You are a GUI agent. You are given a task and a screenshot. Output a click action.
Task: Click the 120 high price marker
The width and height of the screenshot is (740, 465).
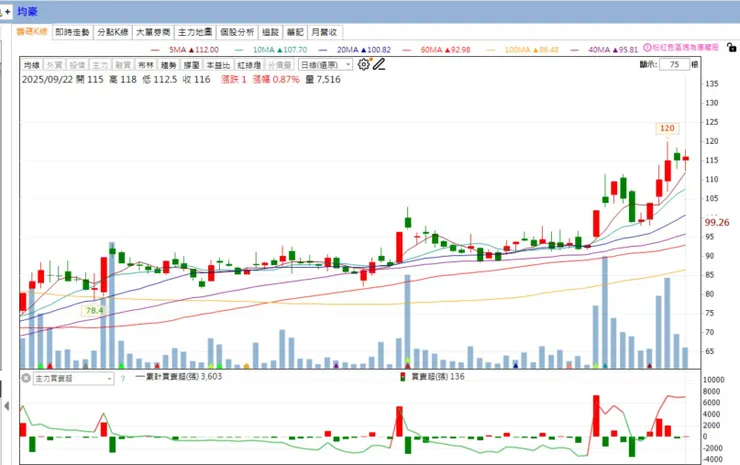tap(667, 128)
